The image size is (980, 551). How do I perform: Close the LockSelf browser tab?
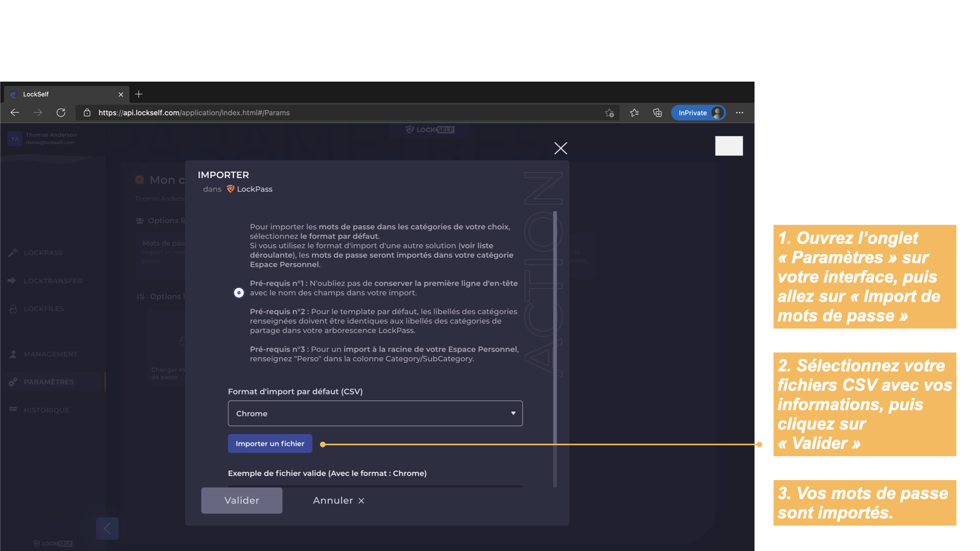tap(121, 94)
